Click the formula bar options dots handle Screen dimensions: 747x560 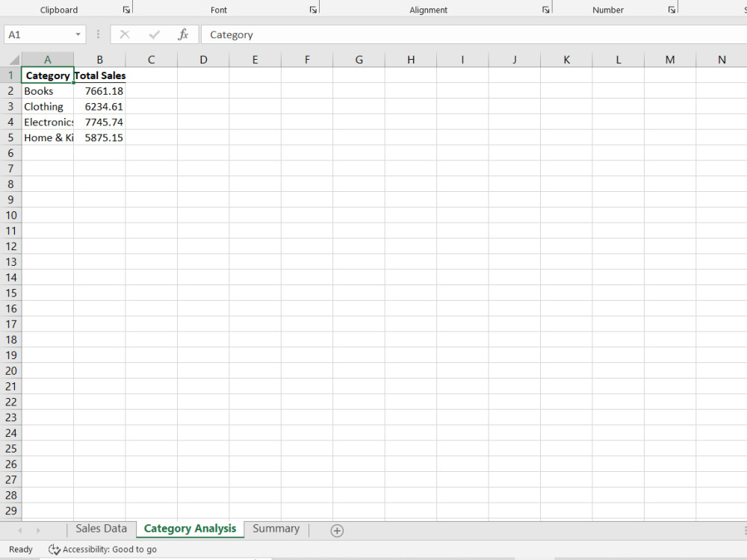[98, 34]
